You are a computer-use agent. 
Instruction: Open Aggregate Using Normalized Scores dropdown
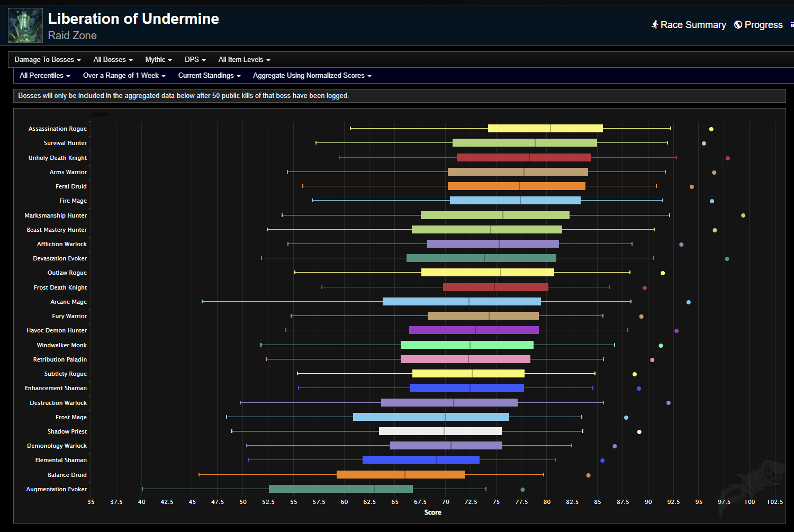click(312, 76)
